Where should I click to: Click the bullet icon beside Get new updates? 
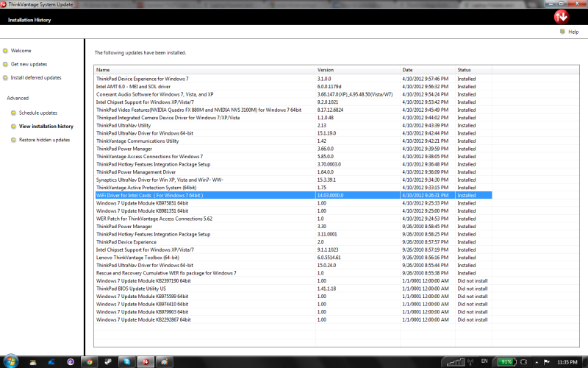pyautogui.click(x=5, y=64)
